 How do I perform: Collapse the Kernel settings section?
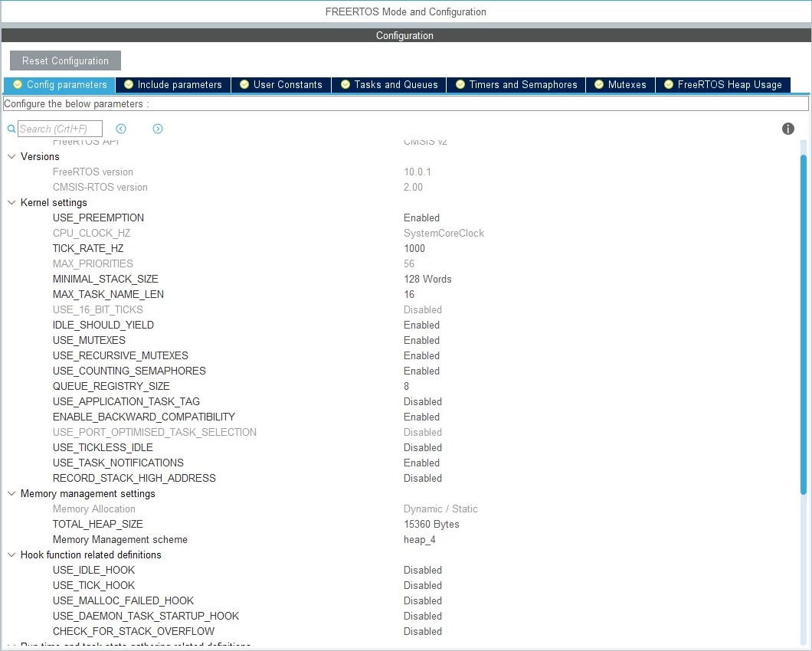click(11, 202)
